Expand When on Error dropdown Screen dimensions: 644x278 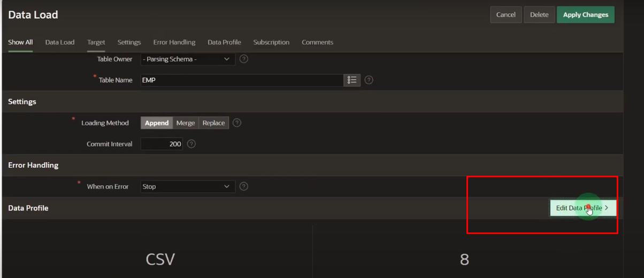tap(188, 186)
